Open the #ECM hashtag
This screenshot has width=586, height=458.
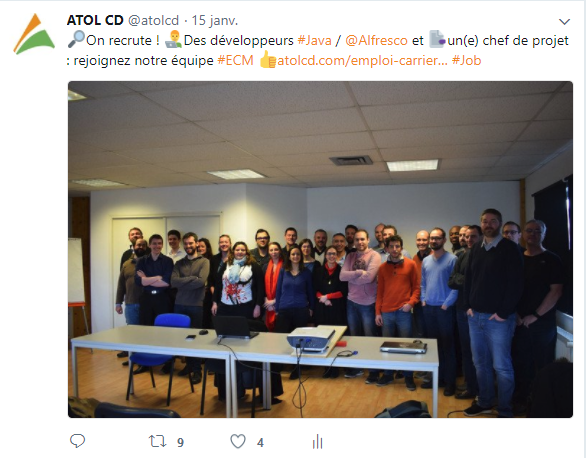pyautogui.click(x=235, y=61)
